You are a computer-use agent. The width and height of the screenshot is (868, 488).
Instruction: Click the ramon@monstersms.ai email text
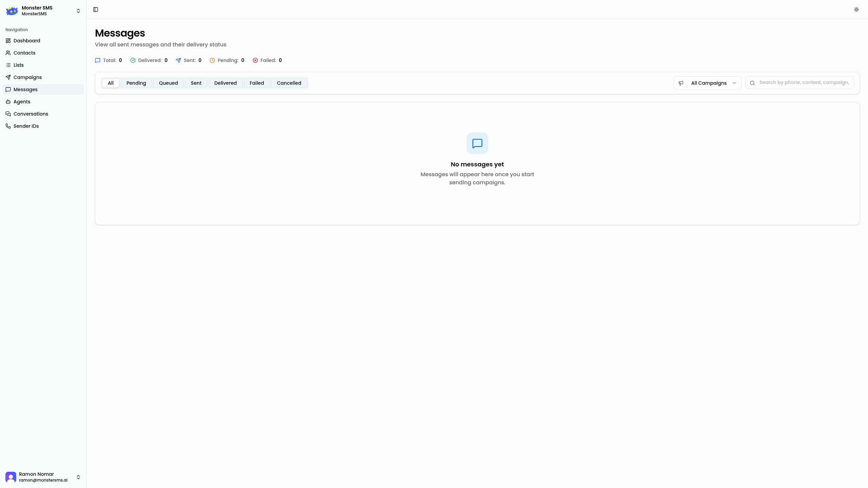43,480
